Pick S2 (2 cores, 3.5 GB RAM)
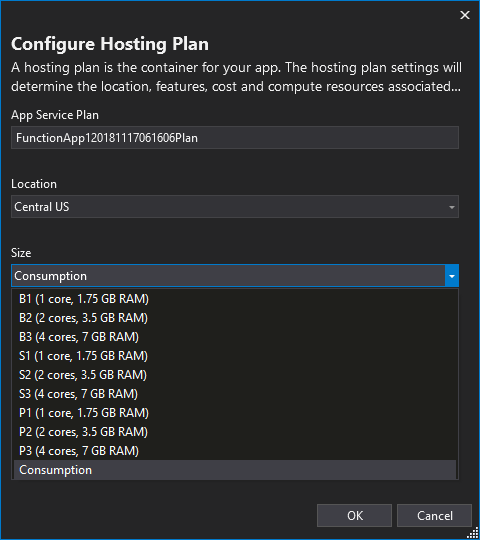The height and width of the screenshot is (540, 480). (x=235, y=375)
